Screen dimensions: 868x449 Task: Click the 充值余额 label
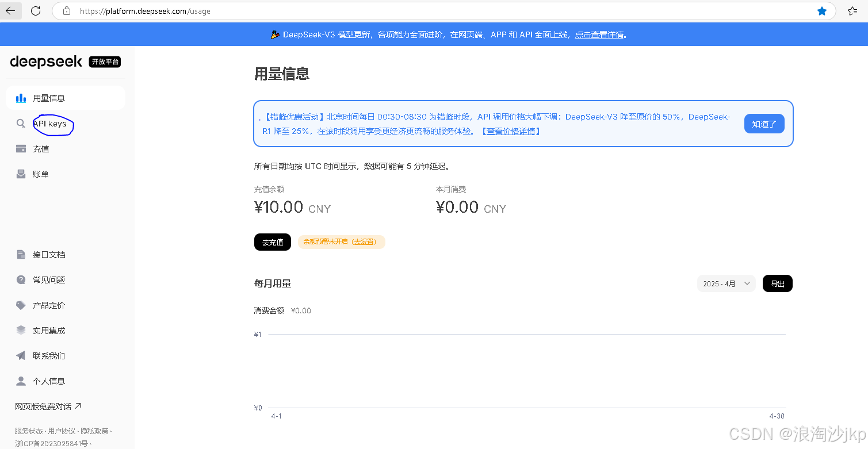pos(269,189)
